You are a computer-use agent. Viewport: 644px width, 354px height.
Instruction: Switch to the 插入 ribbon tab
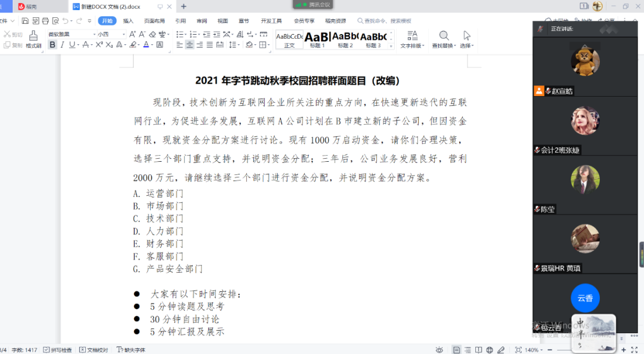(x=128, y=21)
